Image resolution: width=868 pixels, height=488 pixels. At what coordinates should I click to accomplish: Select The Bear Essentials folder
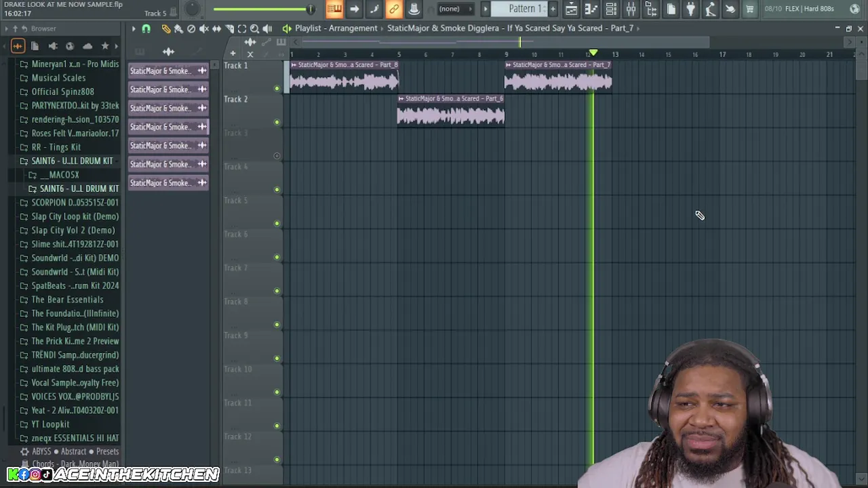[67, 300]
